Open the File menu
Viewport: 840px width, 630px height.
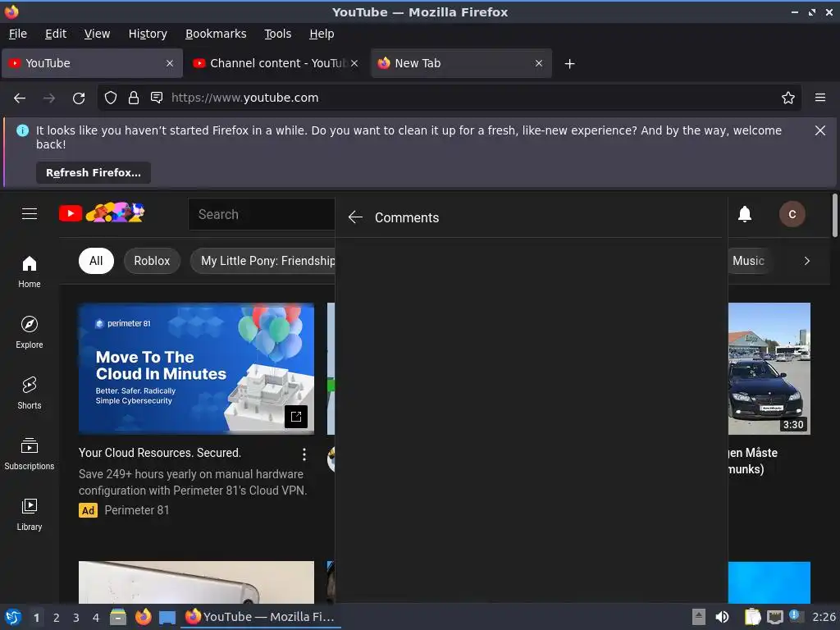[x=18, y=34]
